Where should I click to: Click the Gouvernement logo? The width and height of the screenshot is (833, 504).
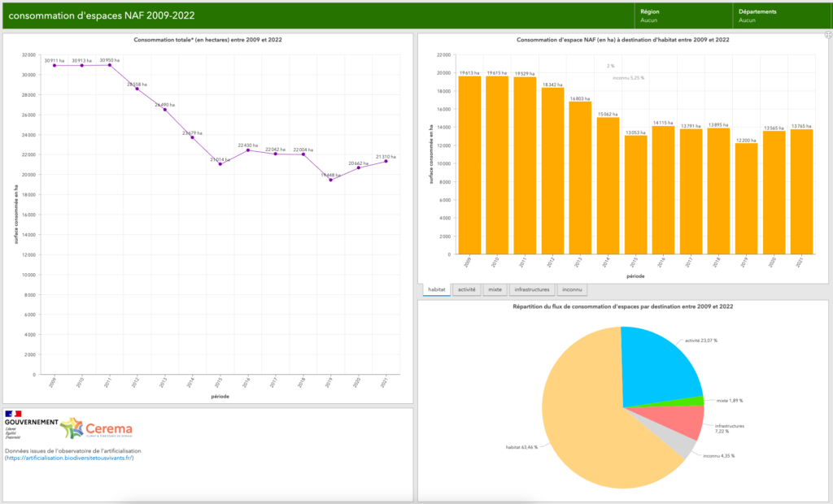tap(31, 425)
